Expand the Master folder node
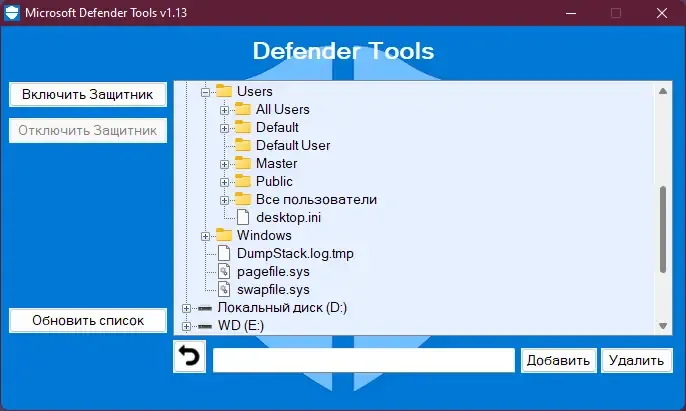686x411 pixels. point(224,165)
